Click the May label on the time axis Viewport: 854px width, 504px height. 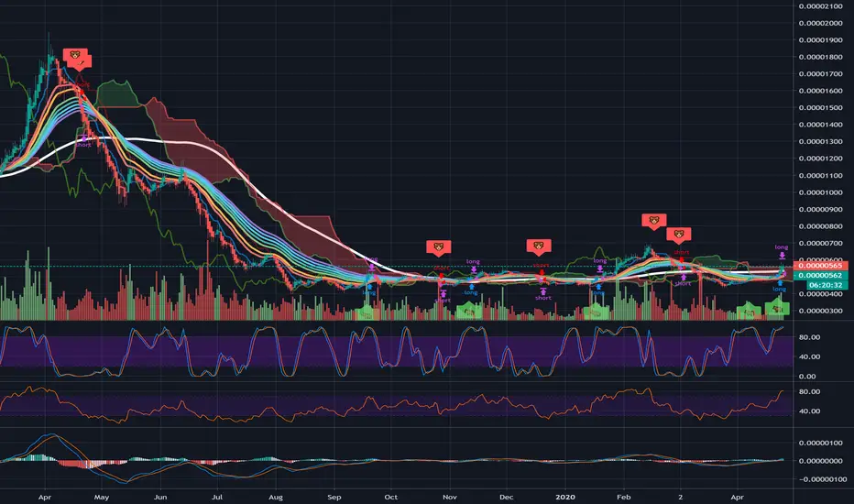pyautogui.click(x=102, y=498)
